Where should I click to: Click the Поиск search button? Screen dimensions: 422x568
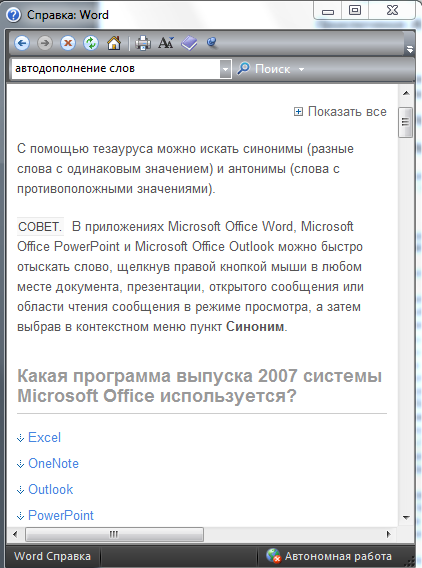264,69
